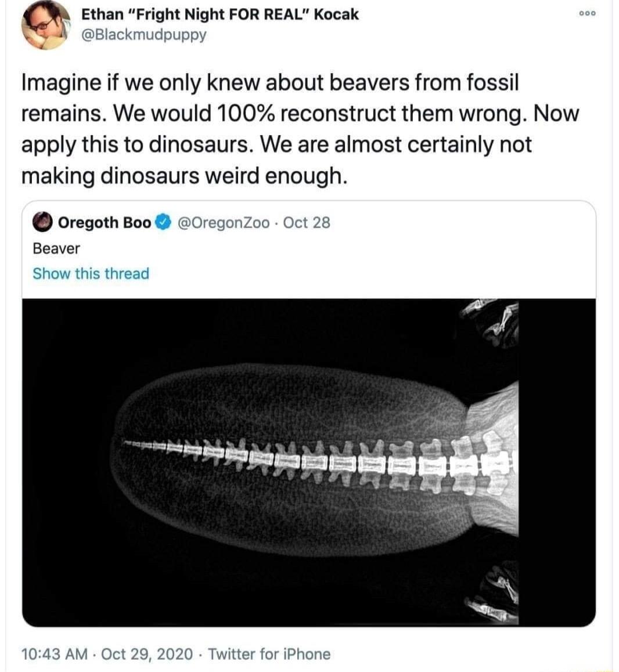
Task: Open the beaver X-ray image full size
Action: tap(308, 458)
